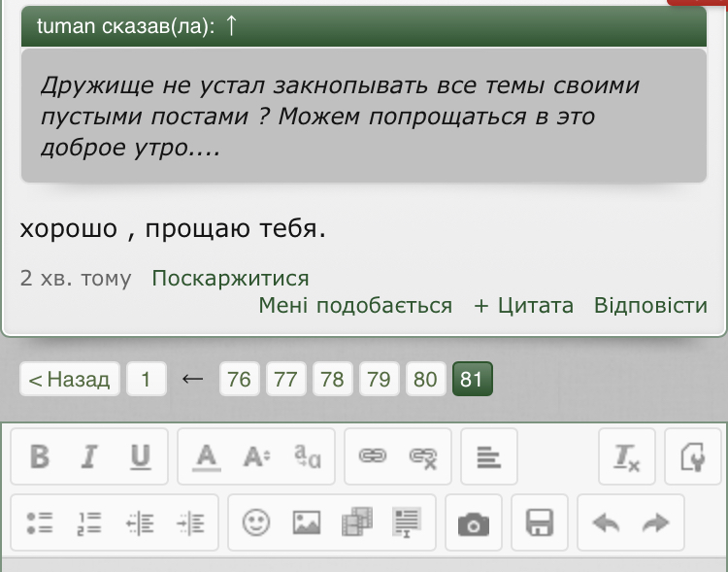Click the camera upload icon

point(474,523)
